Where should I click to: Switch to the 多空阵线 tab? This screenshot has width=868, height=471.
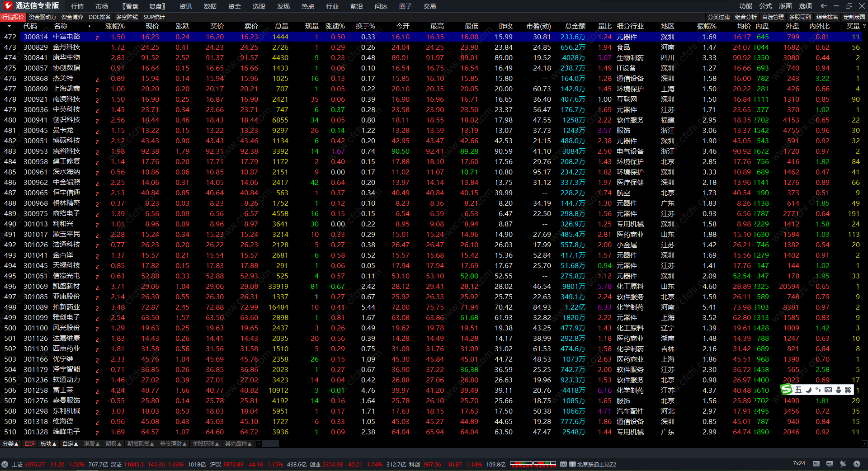point(127,17)
